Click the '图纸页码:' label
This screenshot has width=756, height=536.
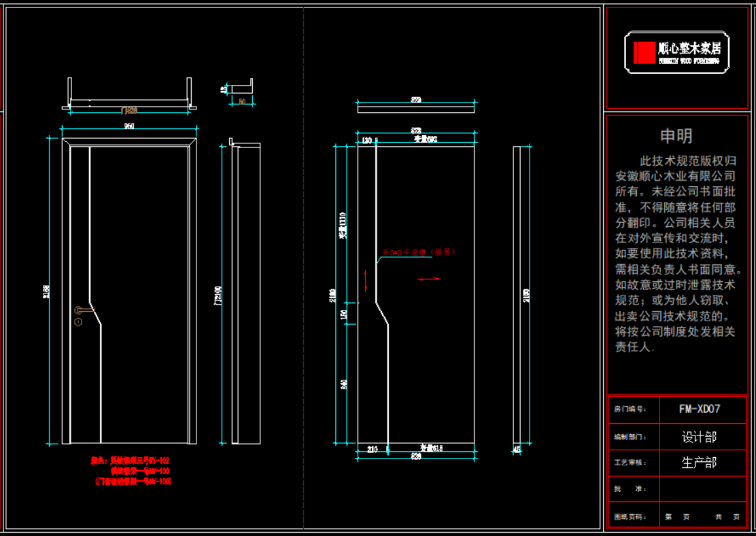pyautogui.click(x=630, y=517)
